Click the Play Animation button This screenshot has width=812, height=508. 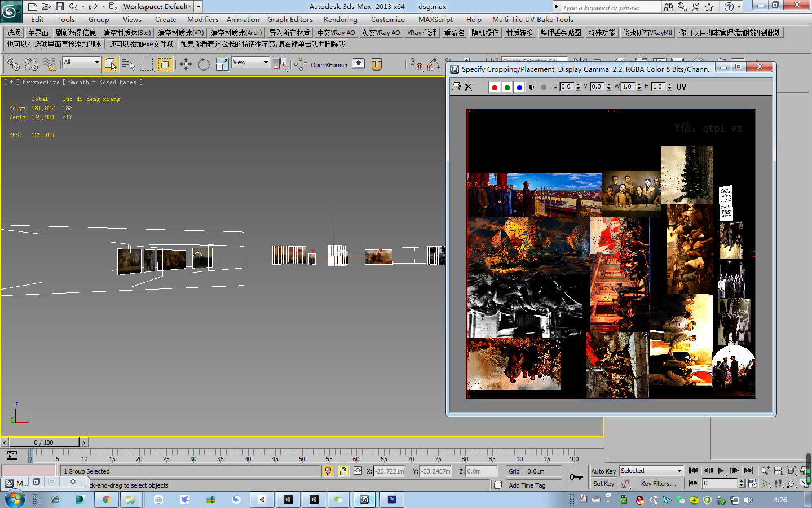721,471
